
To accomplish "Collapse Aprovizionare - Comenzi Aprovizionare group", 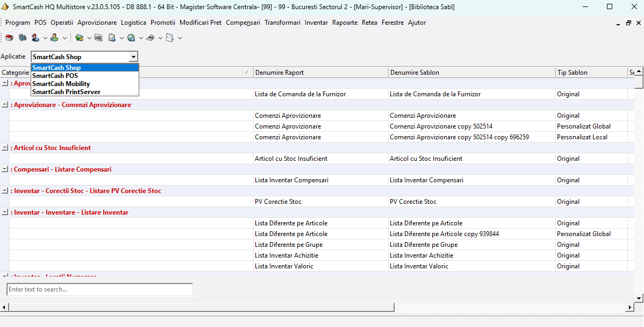I will [5, 105].
